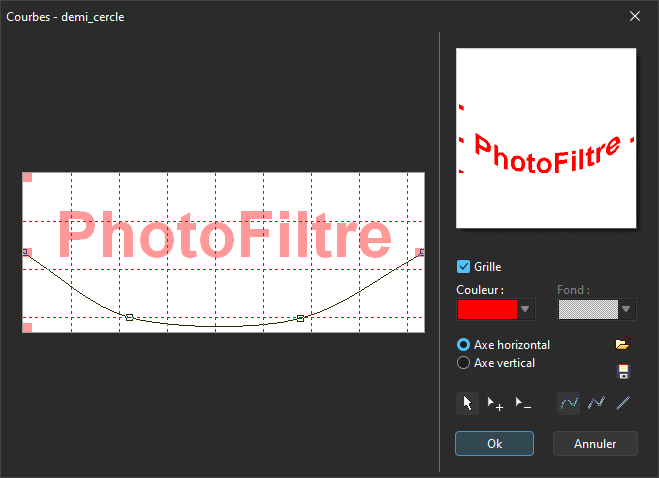The height and width of the screenshot is (478, 659).
Task: Open a saved curve file
Action: point(623,343)
